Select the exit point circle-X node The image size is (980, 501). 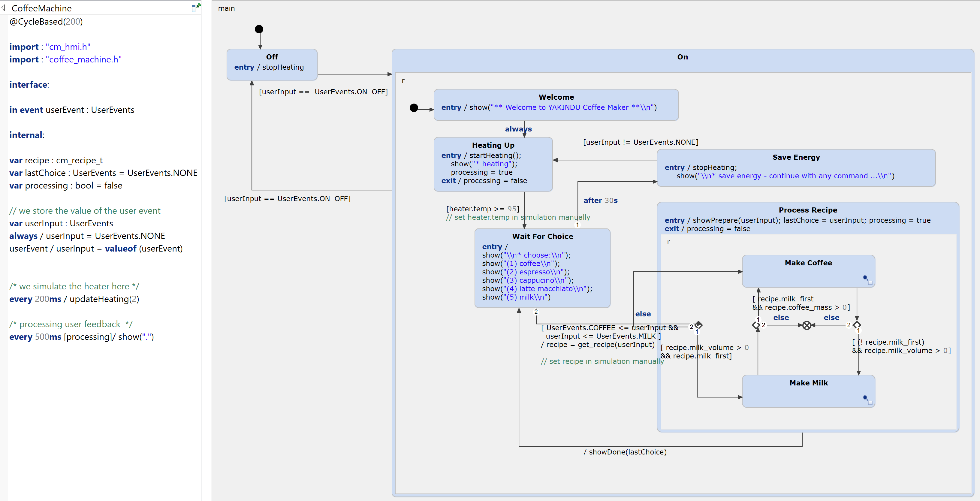coord(807,325)
